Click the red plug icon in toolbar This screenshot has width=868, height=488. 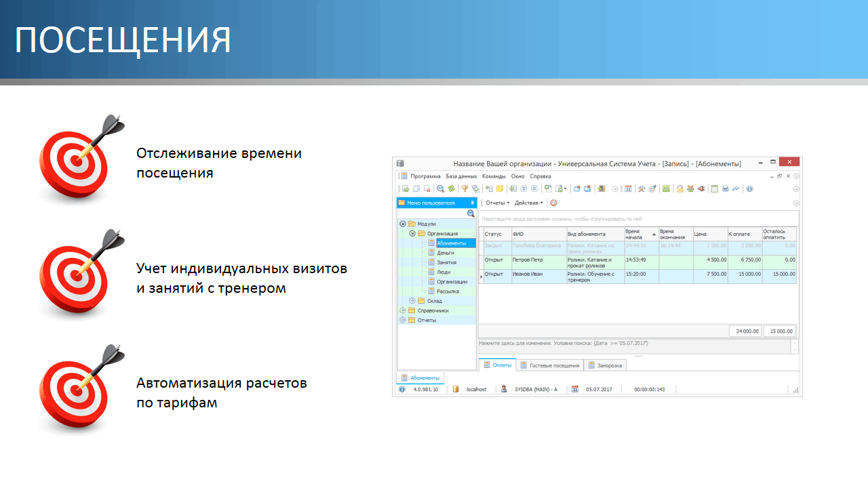pos(701,188)
